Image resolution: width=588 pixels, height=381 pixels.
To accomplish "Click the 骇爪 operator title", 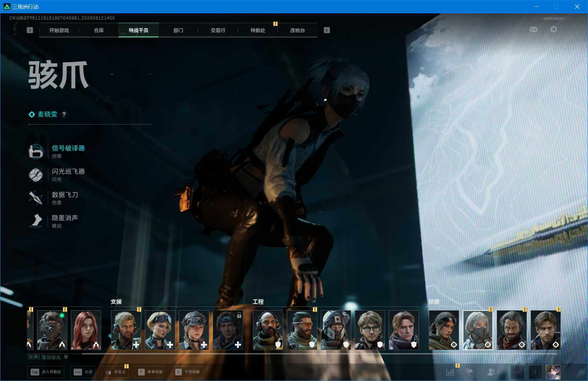I will (58, 75).
